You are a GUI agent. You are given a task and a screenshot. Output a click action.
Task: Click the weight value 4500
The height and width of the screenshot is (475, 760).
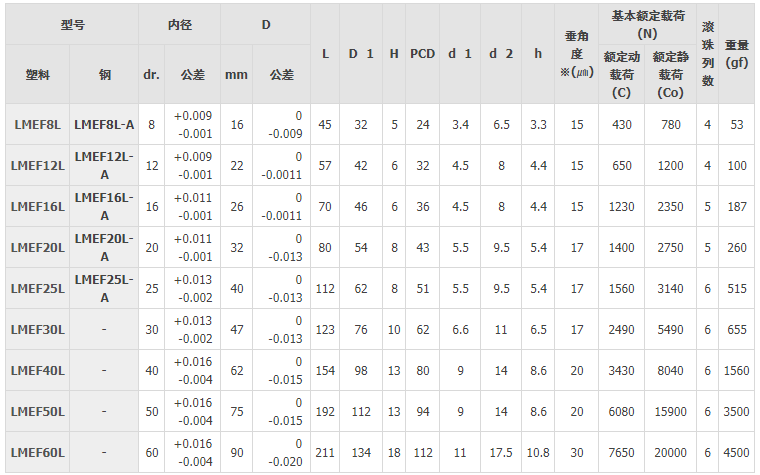(737, 452)
